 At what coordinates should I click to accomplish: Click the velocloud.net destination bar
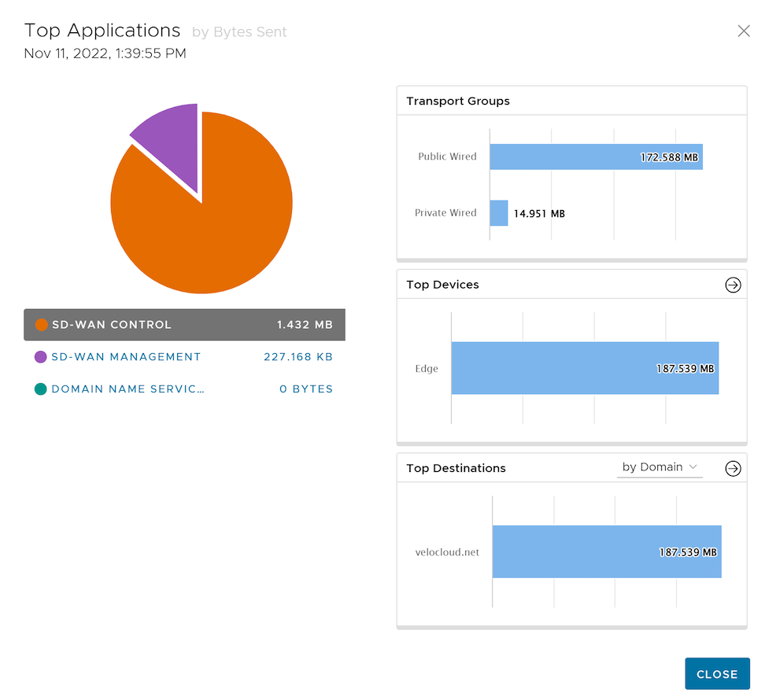tap(606, 551)
